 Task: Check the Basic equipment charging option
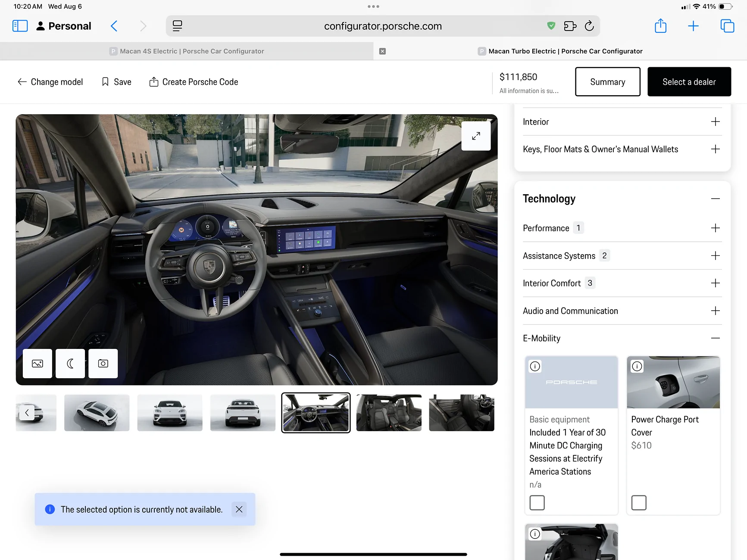click(x=537, y=502)
